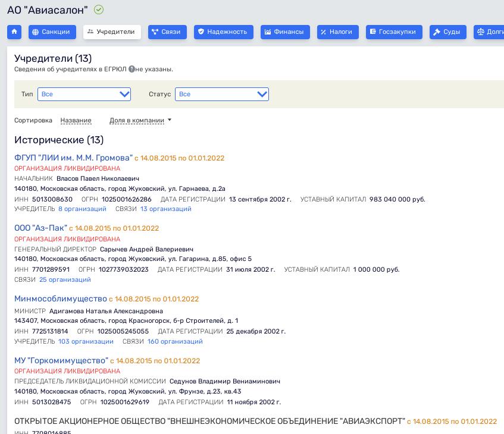Click registration date 13 сентября 2002 г.
504x434 pixels.
click(260, 199)
